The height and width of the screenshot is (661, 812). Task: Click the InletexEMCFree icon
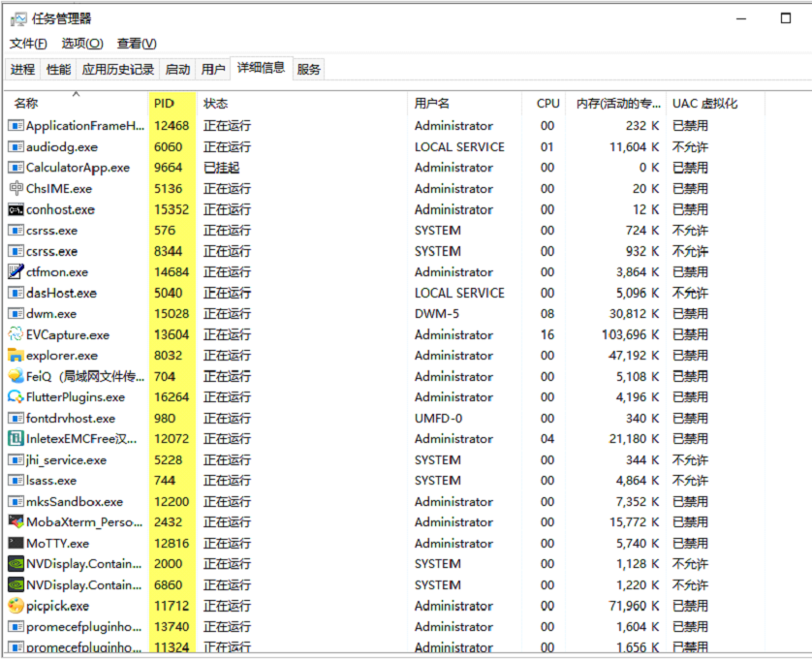[16, 439]
